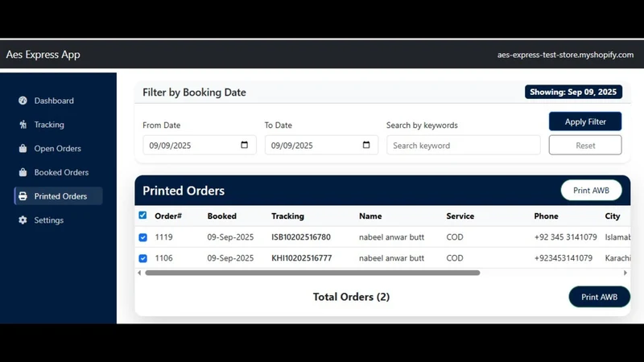Open the Settings page
This screenshot has height=362, width=644.
pos(58,220)
